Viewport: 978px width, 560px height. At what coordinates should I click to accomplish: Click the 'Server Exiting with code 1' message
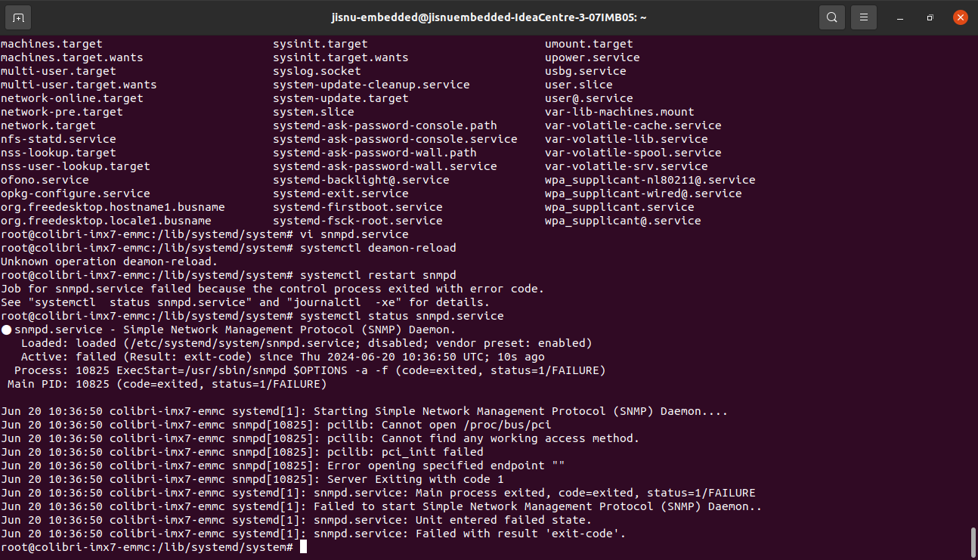(415, 479)
